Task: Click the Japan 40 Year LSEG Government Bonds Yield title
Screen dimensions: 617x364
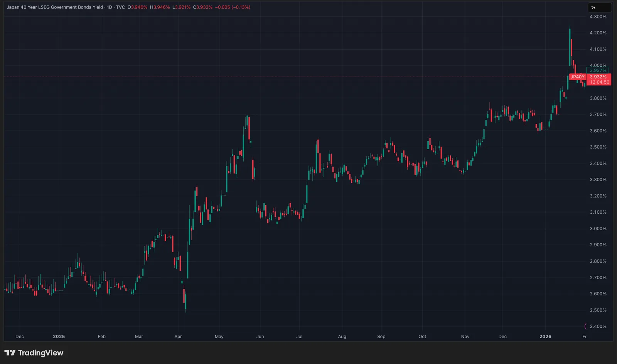Action: coord(55,7)
